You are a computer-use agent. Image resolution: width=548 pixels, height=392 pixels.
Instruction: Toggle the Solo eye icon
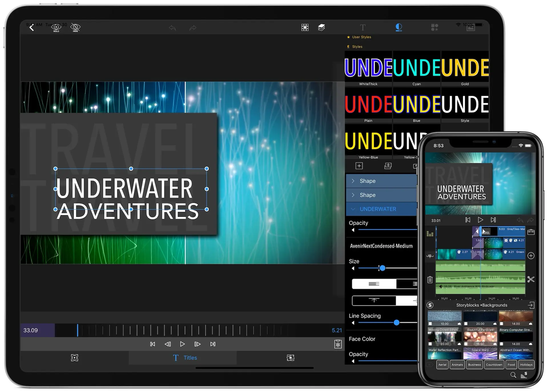[56, 27]
